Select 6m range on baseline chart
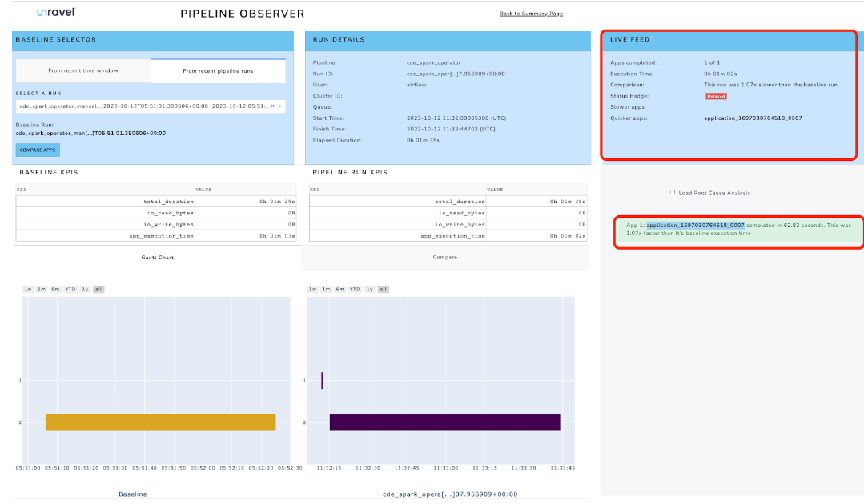This screenshot has width=864, height=504. (55, 290)
